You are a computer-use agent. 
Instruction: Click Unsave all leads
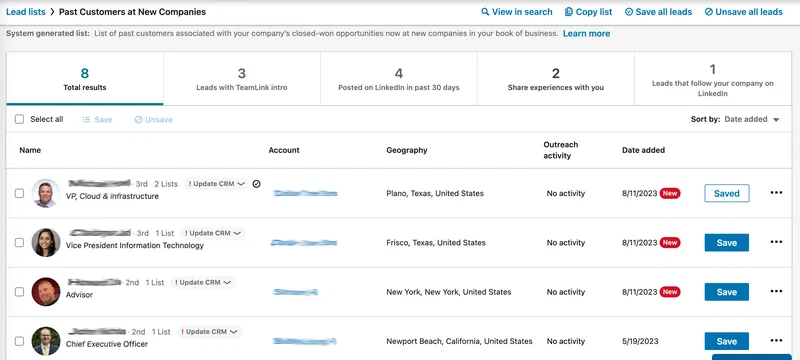click(743, 12)
